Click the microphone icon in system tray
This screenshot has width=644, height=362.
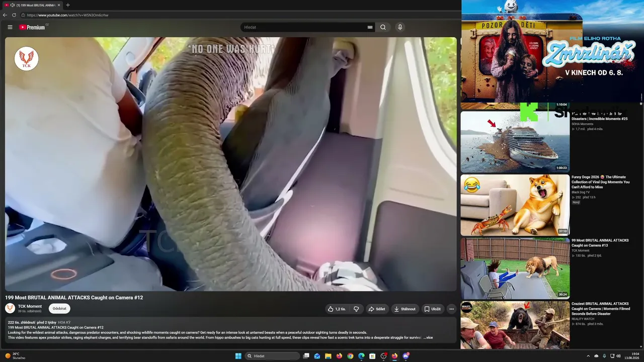(604, 356)
